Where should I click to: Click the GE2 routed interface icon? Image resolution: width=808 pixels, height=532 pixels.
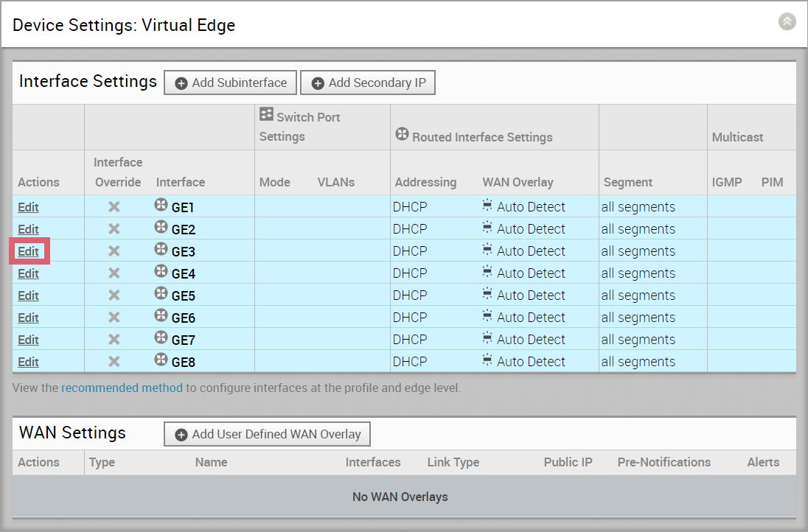(x=161, y=228)
